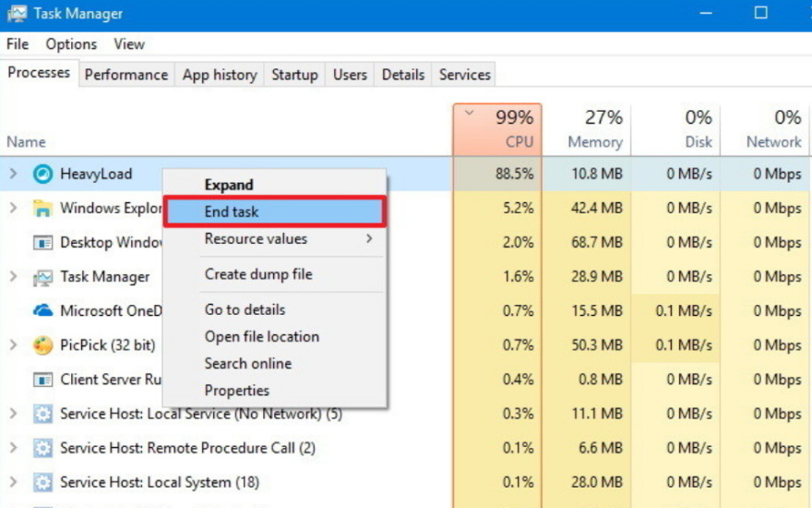Click the Task Manager title bar icon

pos(17,14)
